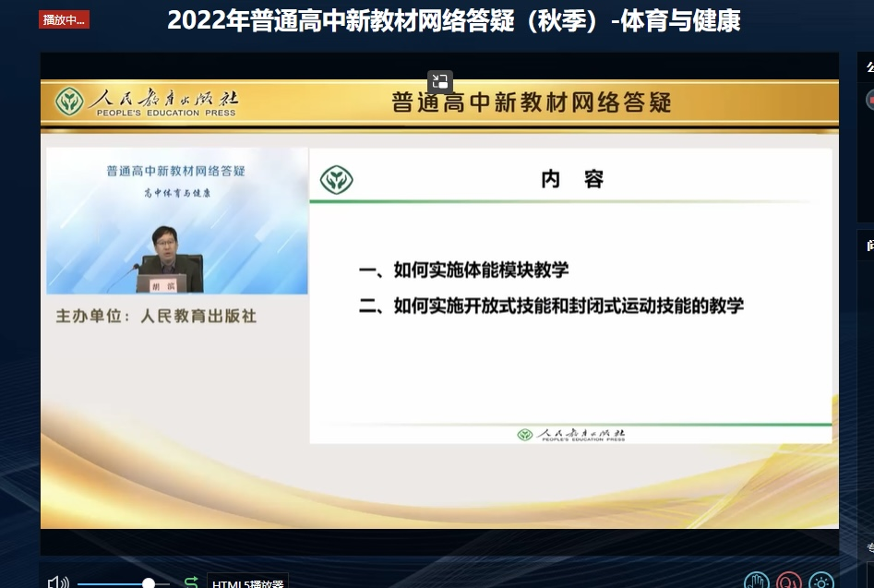Click the picture-in-picture swap icon on video
The image size is (874, 588).
pos(440,82)
